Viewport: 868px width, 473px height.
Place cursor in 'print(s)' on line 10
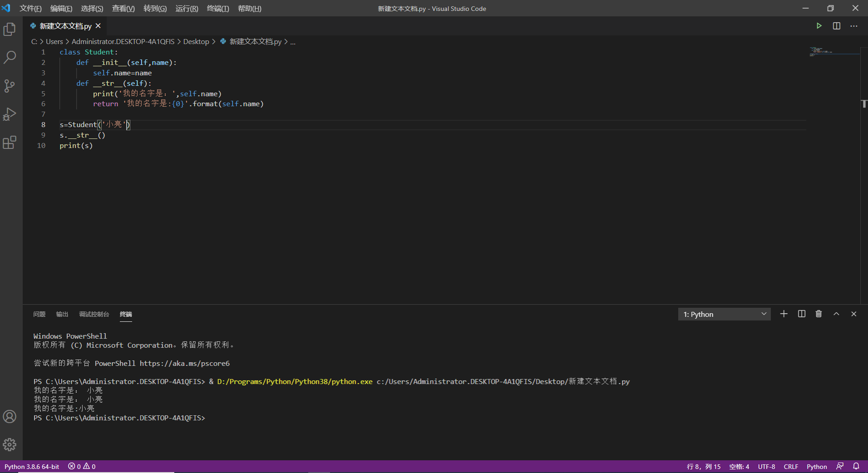click(x=76, y=146)
